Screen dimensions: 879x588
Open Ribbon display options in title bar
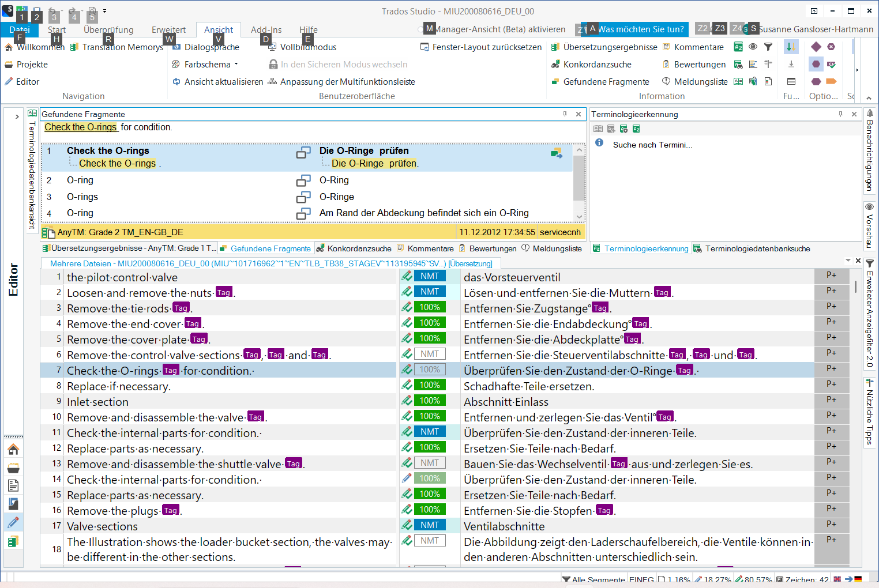tap(814, 11)
